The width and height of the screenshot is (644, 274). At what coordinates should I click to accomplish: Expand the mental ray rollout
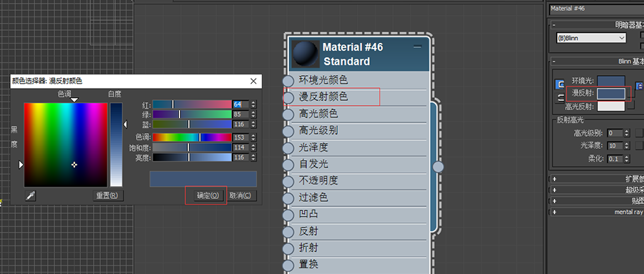coord(554,212)
